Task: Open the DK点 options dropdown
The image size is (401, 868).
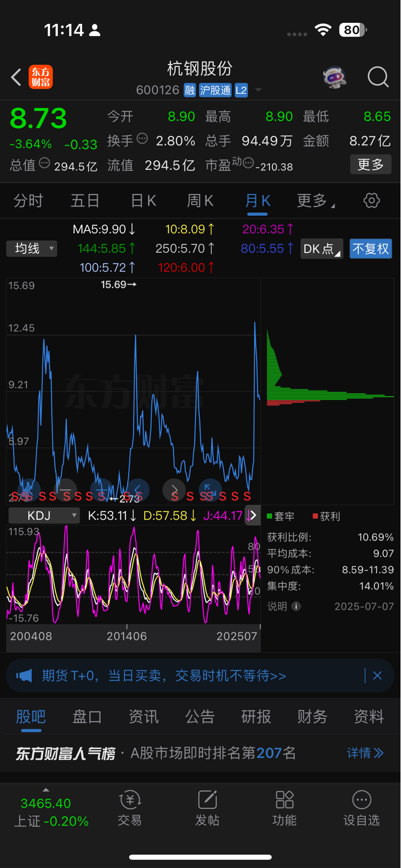Action: click(321, 249)
